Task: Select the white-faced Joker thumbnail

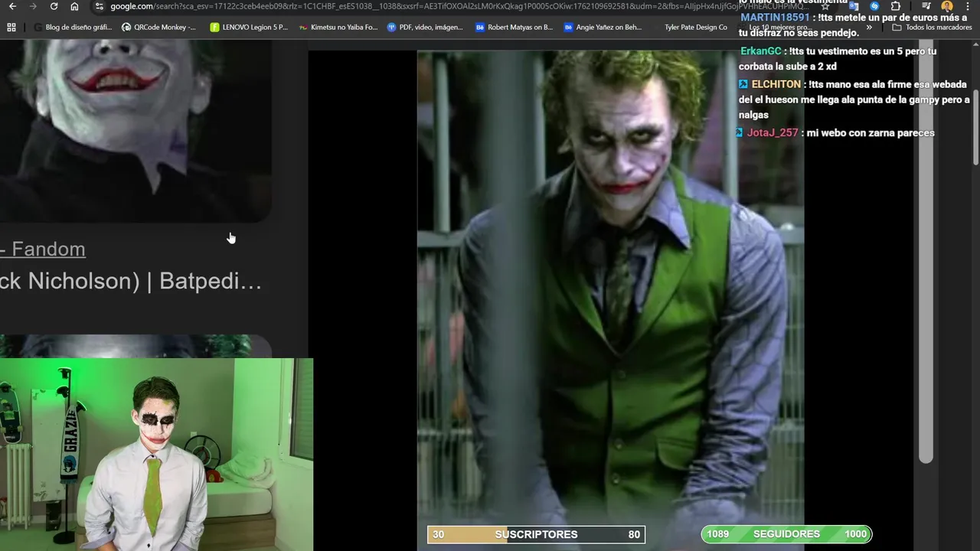Action: 136,130
